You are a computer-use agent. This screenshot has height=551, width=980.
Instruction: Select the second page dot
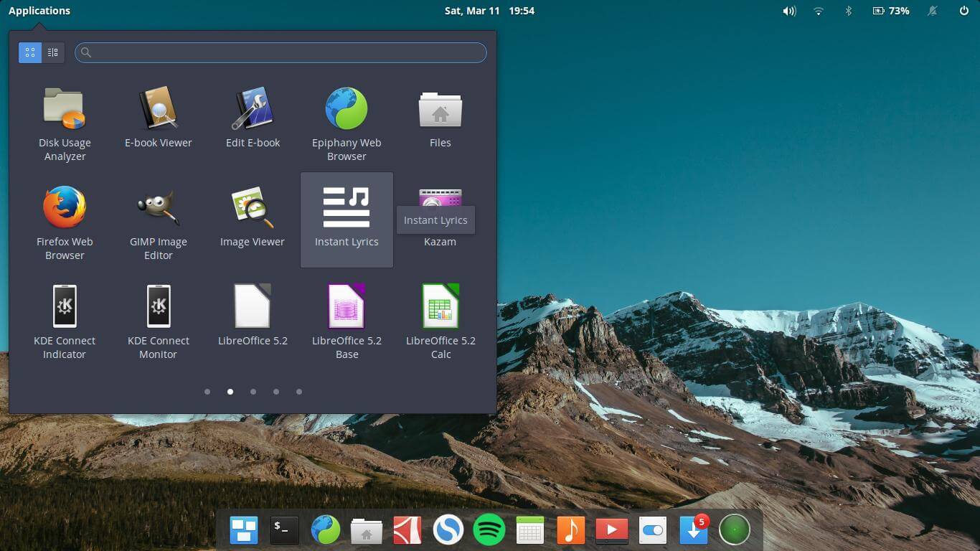(230, 392)
